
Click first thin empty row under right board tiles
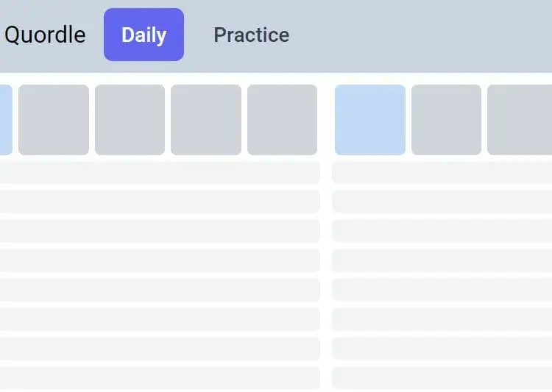pyautogui.click(x=442, y=173)
